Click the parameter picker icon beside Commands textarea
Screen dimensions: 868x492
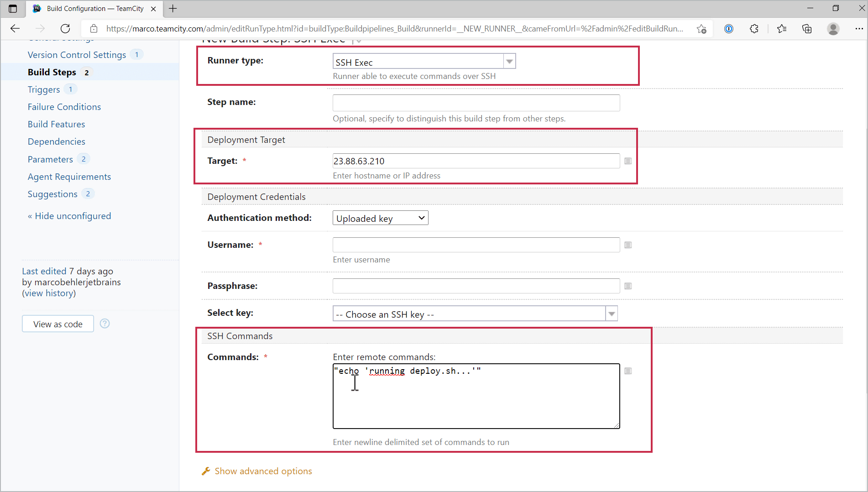click(x=628, y=371)
